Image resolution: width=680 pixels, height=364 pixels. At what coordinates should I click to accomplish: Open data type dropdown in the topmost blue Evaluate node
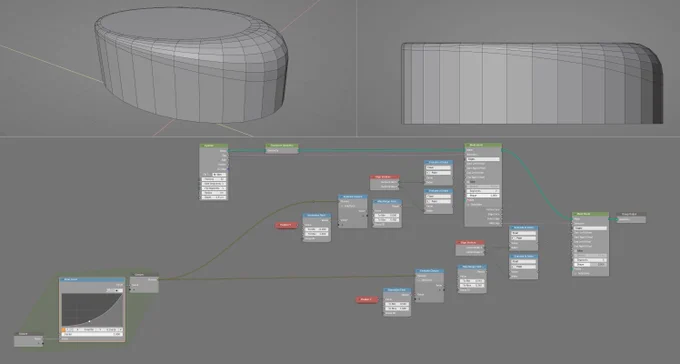point(438,167)
